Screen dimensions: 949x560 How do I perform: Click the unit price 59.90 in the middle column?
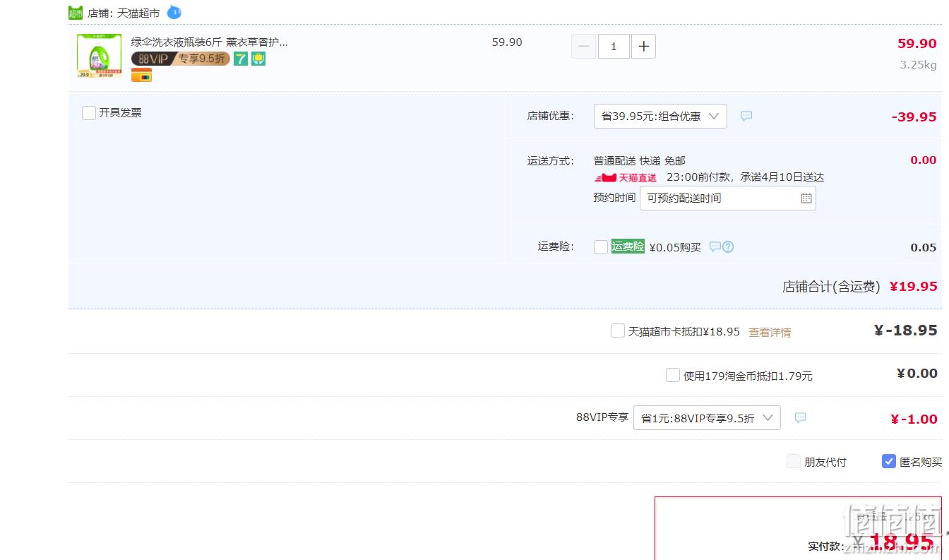click(507, 42)
